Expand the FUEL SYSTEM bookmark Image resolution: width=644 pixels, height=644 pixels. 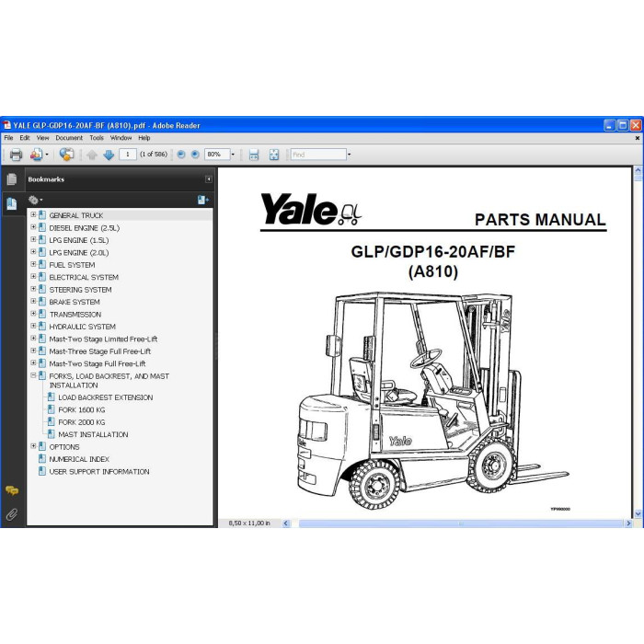[x=34, y=264]
